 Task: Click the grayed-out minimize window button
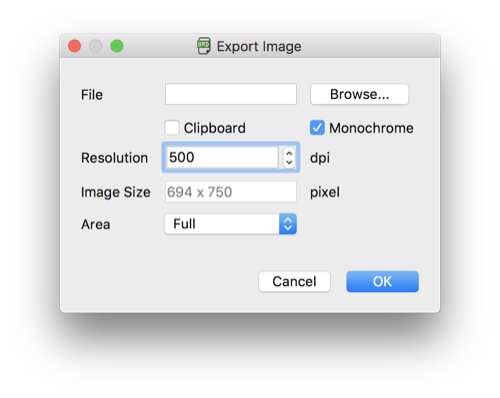coord(96,46)
